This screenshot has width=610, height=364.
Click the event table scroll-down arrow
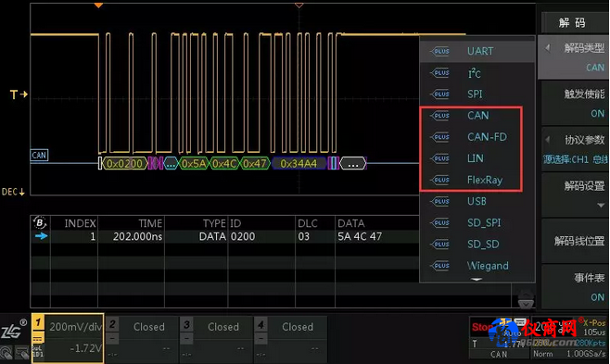pyautogui.click(x=526, y=304)
